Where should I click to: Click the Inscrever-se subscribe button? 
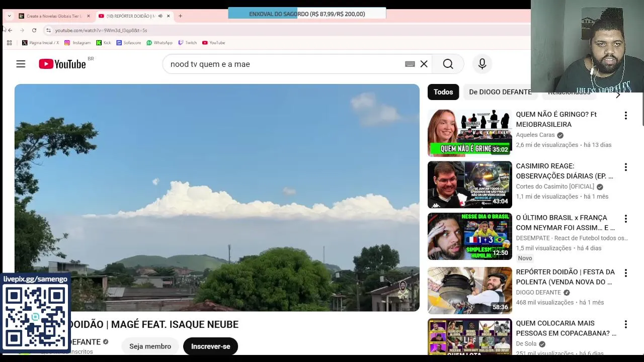(x=210, y=346)
